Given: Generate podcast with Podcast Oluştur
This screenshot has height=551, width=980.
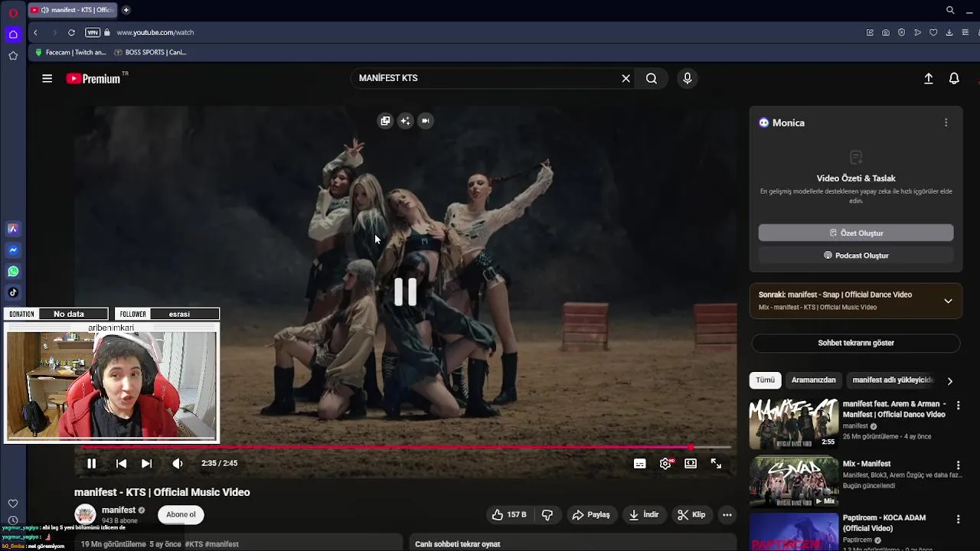Looking at the screenshot, I should 856,256.
